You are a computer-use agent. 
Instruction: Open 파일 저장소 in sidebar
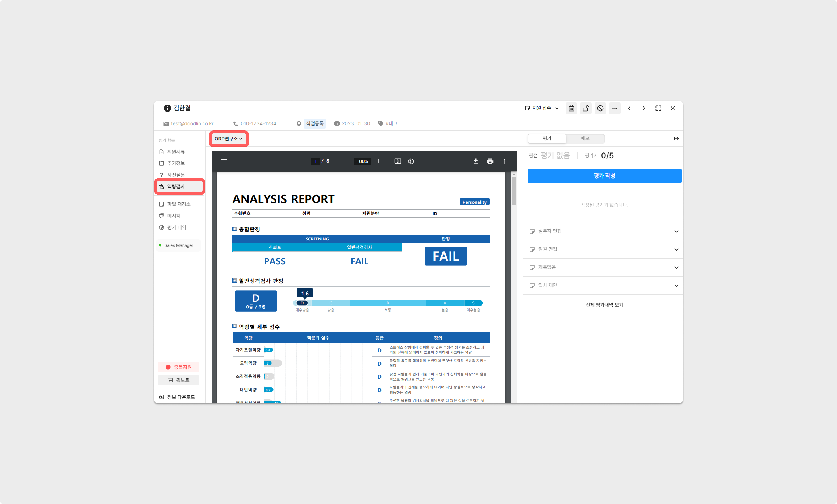click(179, 204)
